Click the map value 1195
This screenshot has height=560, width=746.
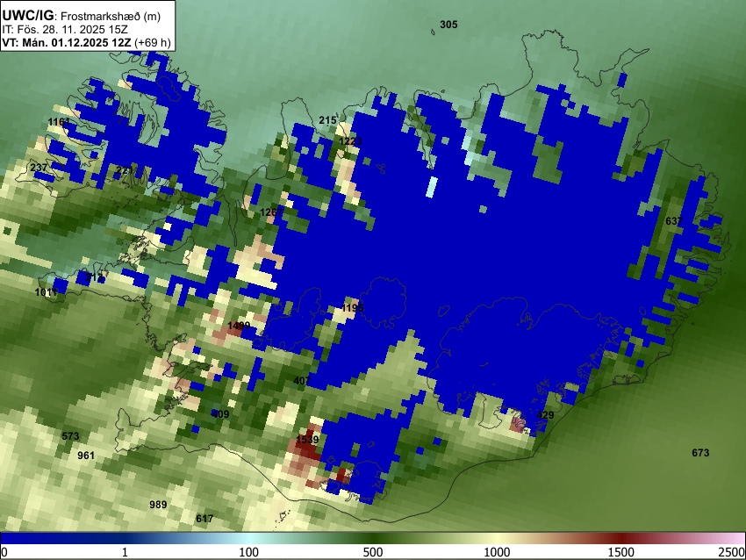[353, 308]
